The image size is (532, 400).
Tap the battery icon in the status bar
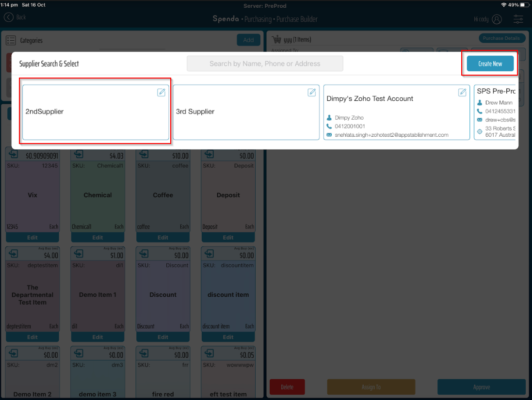click(x=525, y=5)
